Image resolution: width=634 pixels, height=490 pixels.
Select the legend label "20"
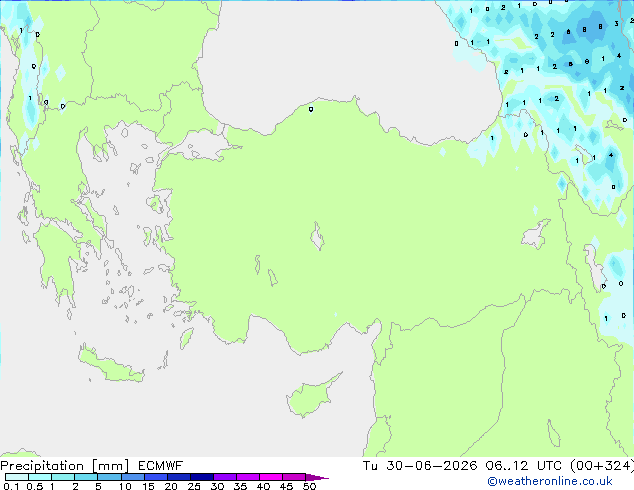[171, 486]
